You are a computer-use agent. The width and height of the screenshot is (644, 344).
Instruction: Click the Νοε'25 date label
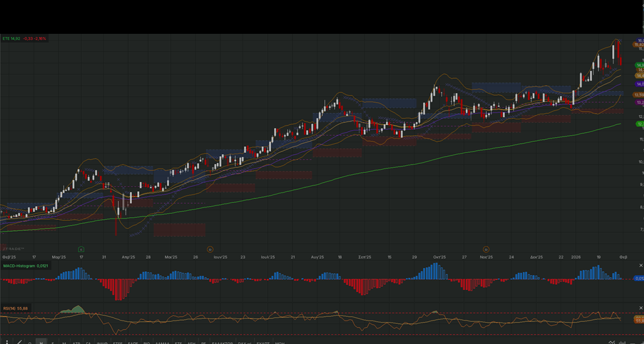tap(486, 258)
